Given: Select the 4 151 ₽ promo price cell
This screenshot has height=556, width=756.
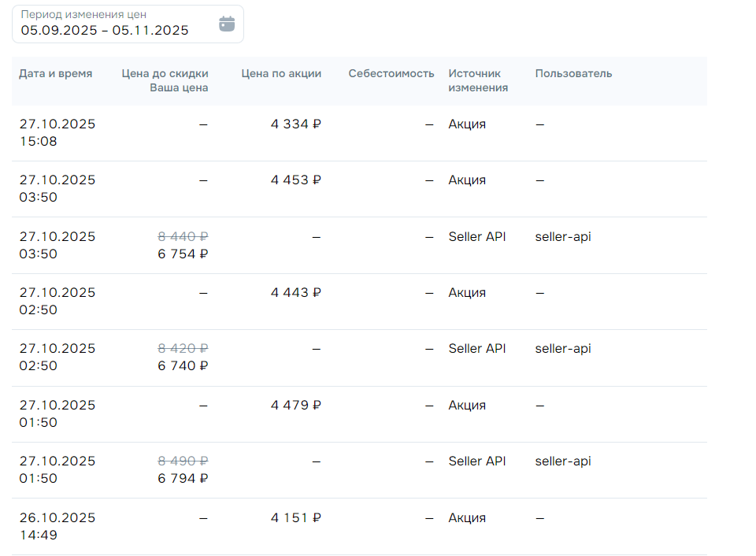Looking at the screenshot, I should (x=296, y=518).
